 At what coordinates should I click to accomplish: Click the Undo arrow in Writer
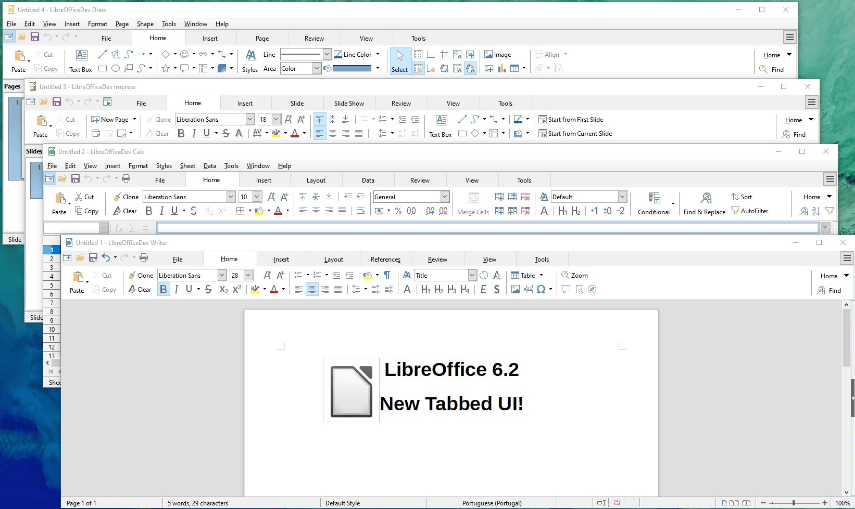tap(106, 258)
